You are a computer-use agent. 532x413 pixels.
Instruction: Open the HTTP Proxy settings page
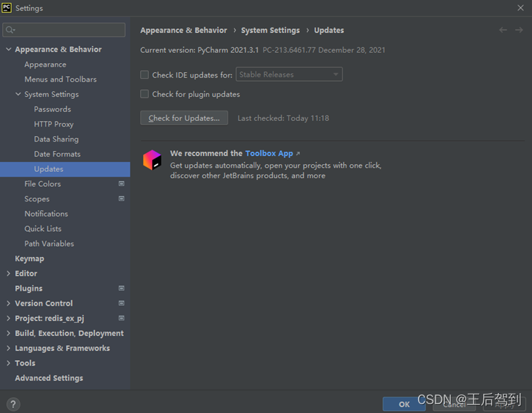point(54,124)
